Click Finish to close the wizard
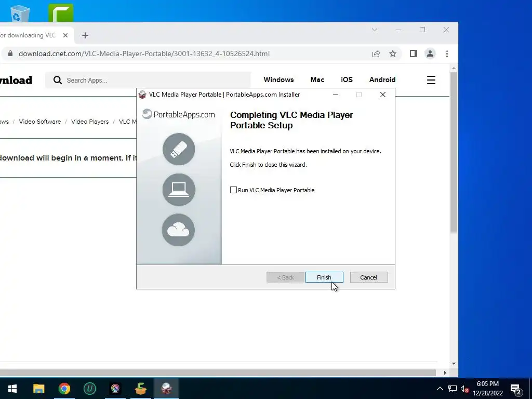 coord(324,277)
